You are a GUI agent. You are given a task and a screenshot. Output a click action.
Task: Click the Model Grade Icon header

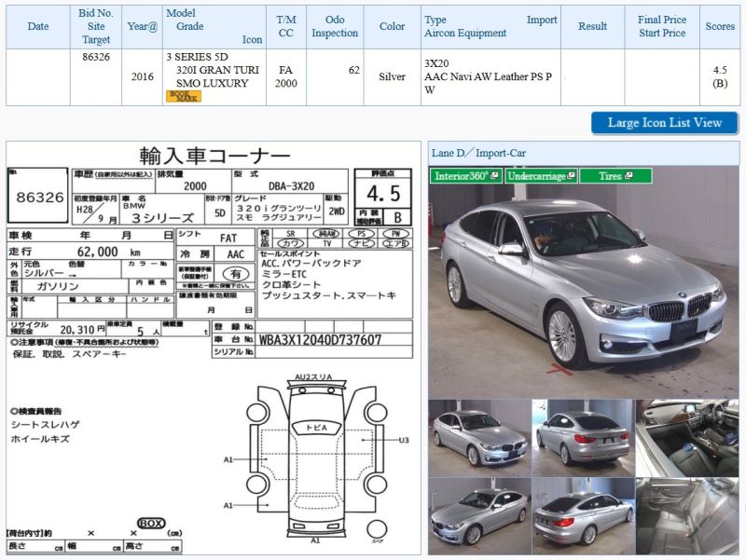click(x=214, y=27)
